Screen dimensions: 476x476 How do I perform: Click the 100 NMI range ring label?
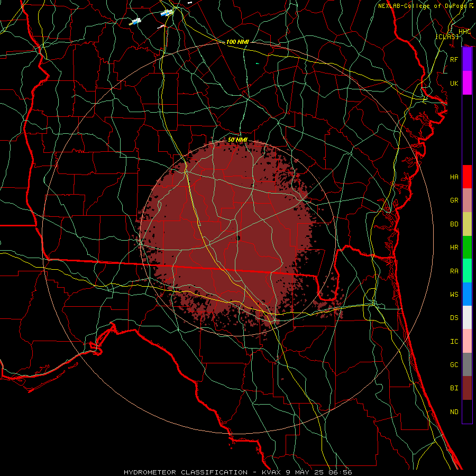237,42
